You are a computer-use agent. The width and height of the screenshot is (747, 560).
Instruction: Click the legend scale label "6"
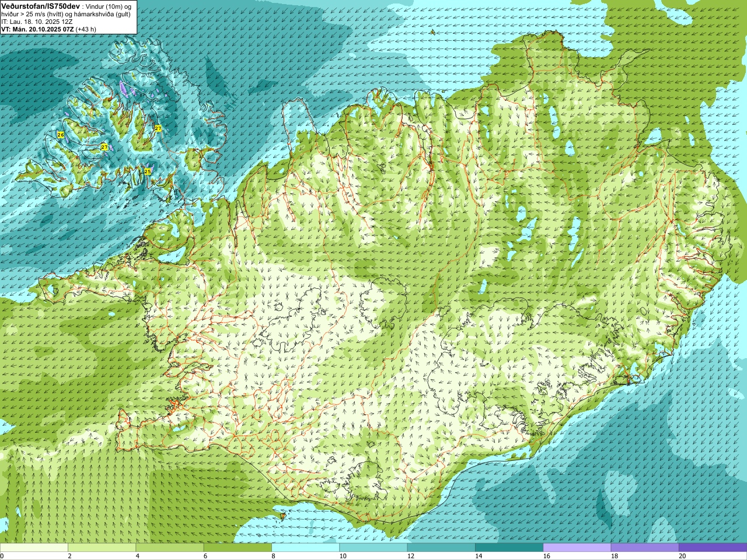click(x=206, y=556)
